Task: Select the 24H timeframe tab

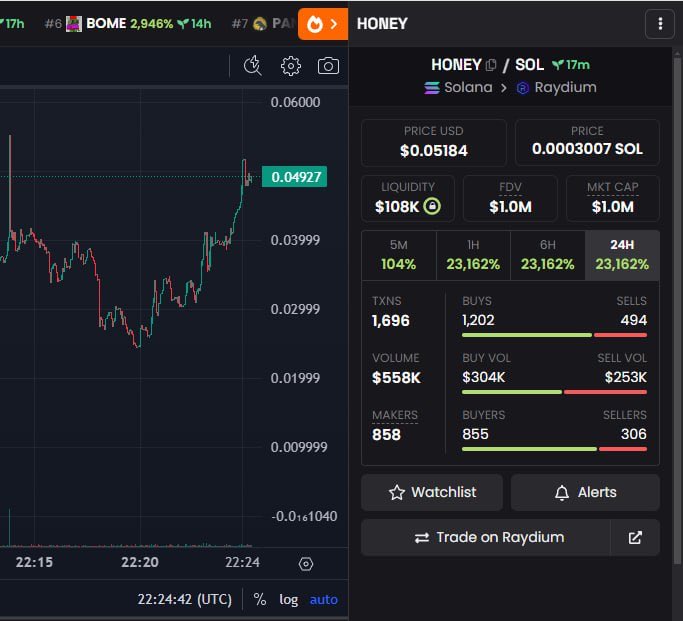Action: (622, 255)
